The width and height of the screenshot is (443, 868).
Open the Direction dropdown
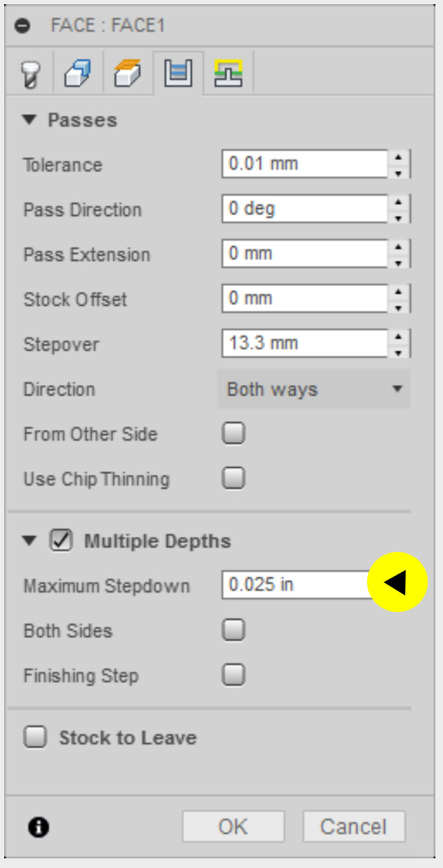[313, 389]
